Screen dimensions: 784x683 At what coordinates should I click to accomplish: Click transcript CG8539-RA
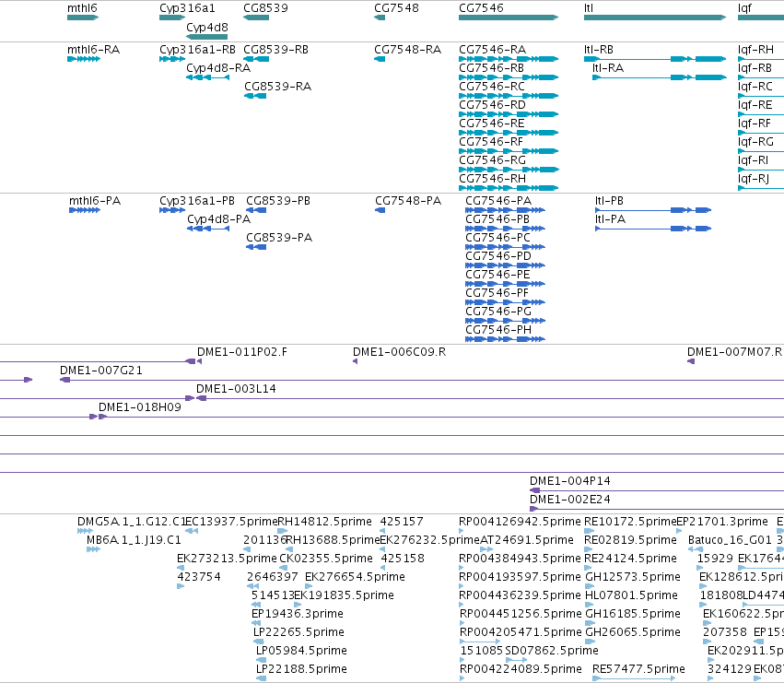(278, 87)
